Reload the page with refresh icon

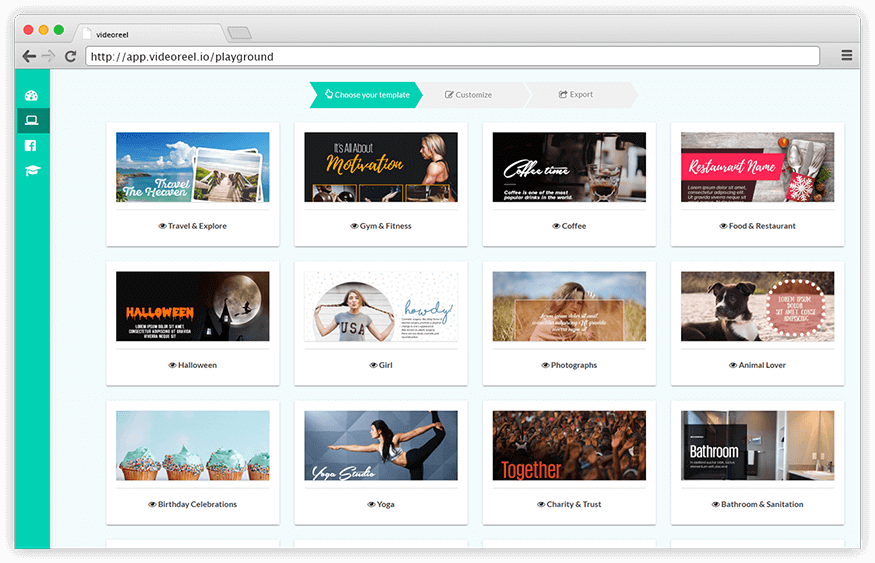click(70, 56)
